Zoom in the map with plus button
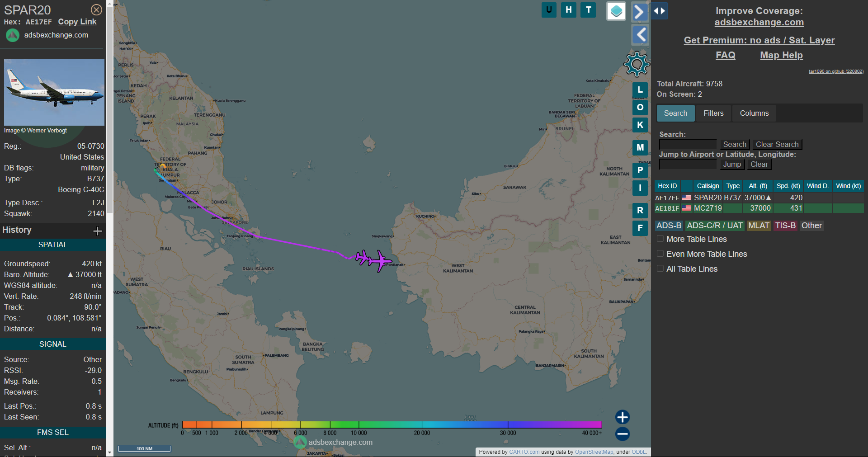This screenshot has height=457, width=868. point(623,417)
